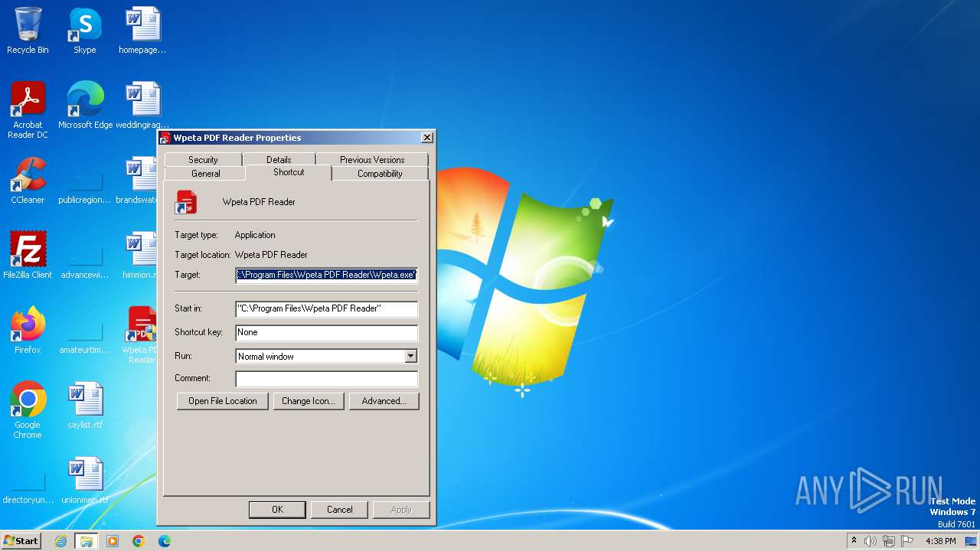Close the Wpeta PDF Reader Properties window
Screen dimensions: 980x551
(x=427, y=138)
